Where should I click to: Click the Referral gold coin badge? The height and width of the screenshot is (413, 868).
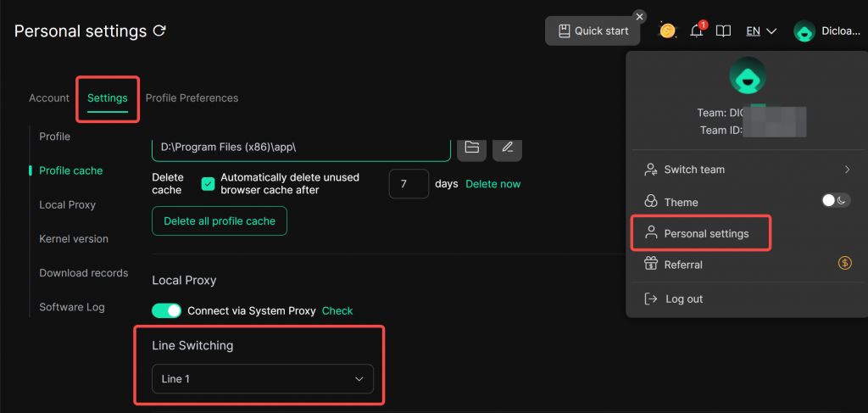[x=843, y=263]
